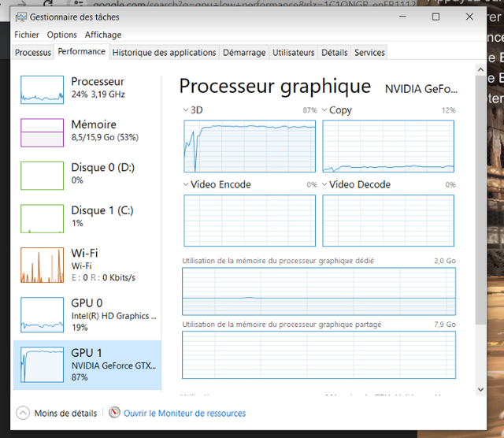
Task: Click the Video Encode graph
Action: [x=250, y=221]
